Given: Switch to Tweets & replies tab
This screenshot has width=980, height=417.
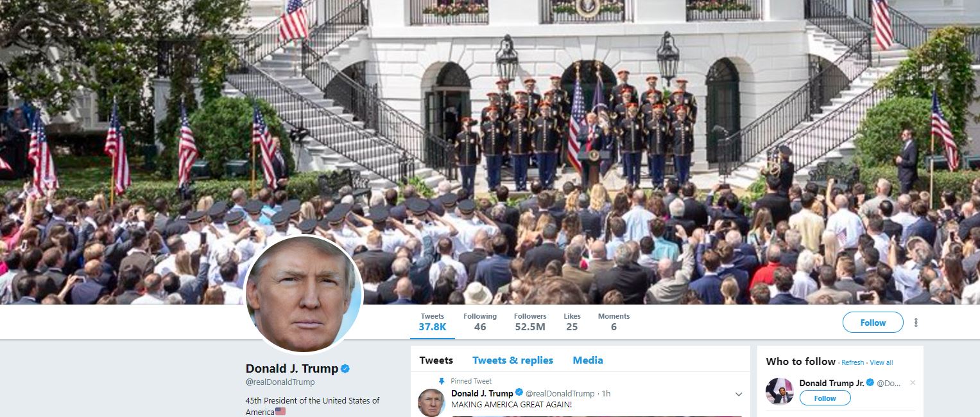Looking at the screenshot, I should [513, 360].
